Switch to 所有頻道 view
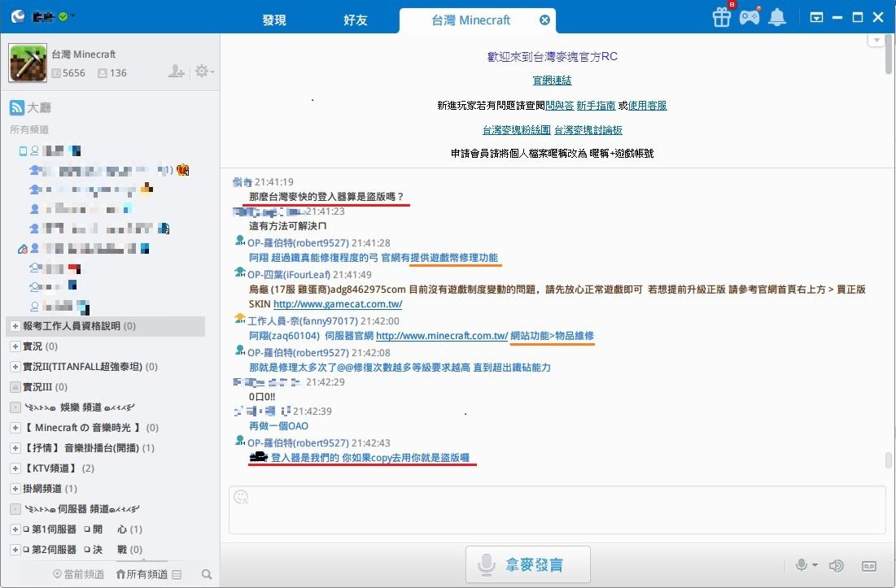 pyautogui.click(x=142, y=574)
